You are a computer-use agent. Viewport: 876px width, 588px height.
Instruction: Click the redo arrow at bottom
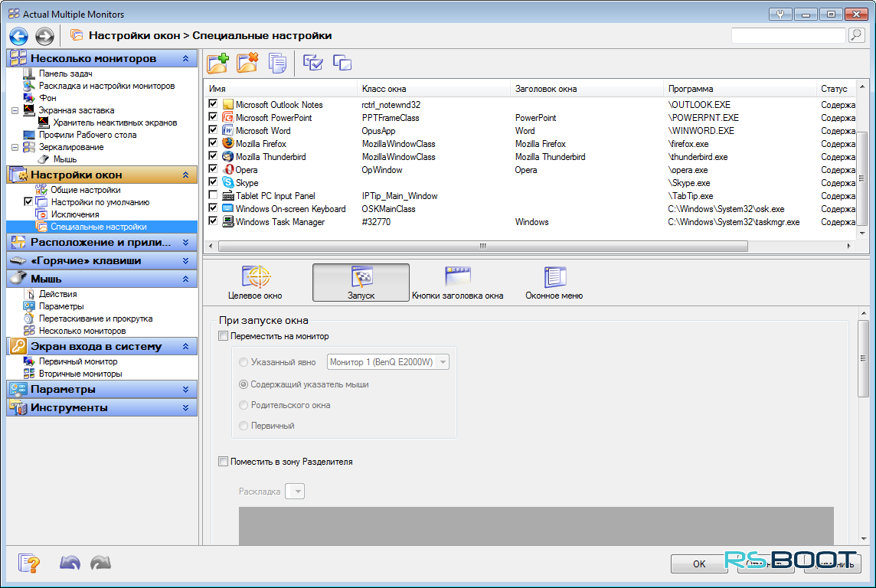click(x=100, y=563)
